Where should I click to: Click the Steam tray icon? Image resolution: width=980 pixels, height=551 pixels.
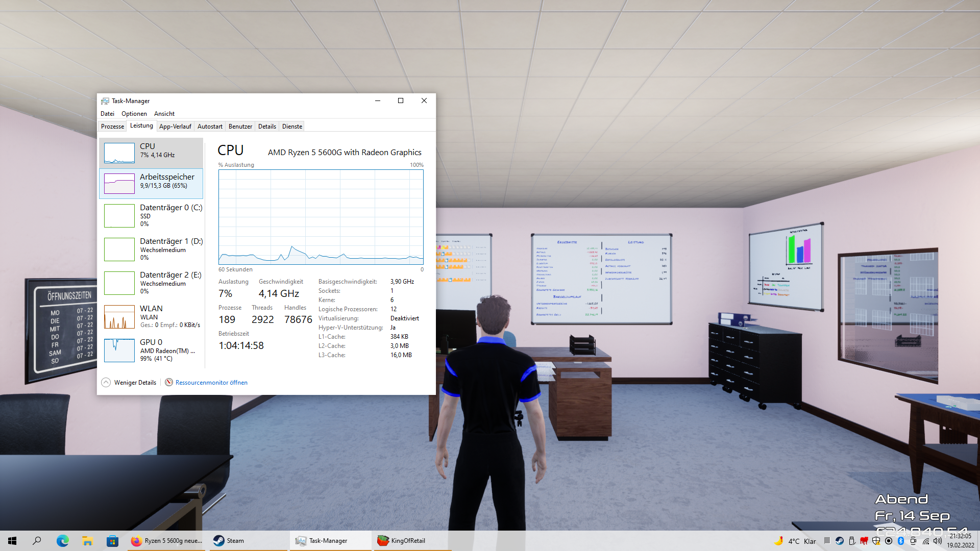coord(840,541)
